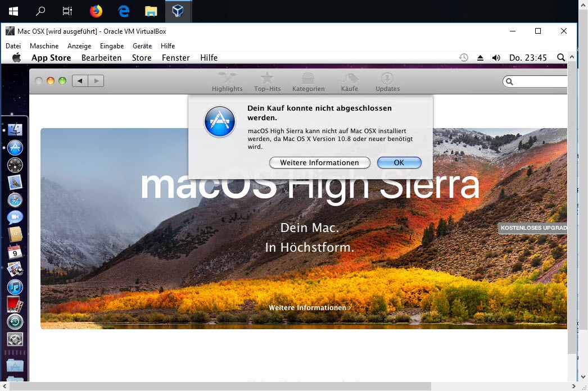Open Mac Hilfe menu

coord(209,58)
